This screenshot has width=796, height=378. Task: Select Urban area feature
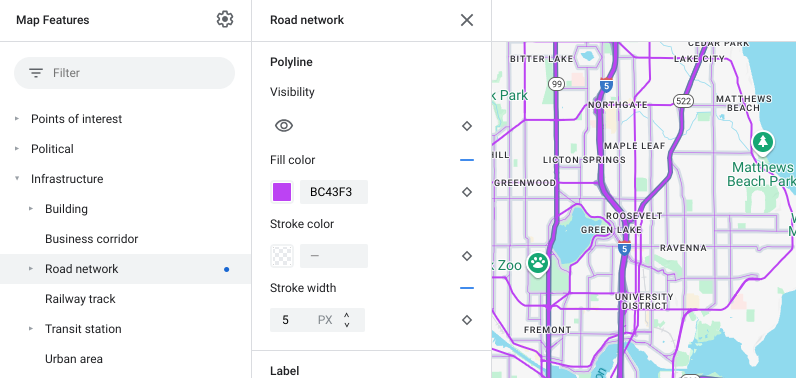(x=74, y=359)
